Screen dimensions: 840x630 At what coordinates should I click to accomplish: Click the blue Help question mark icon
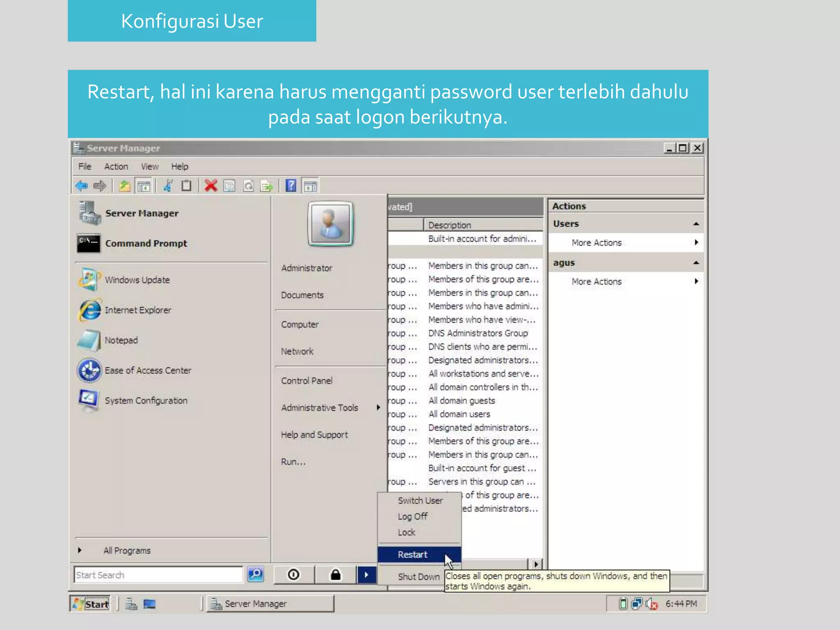(x=291, y=186)
